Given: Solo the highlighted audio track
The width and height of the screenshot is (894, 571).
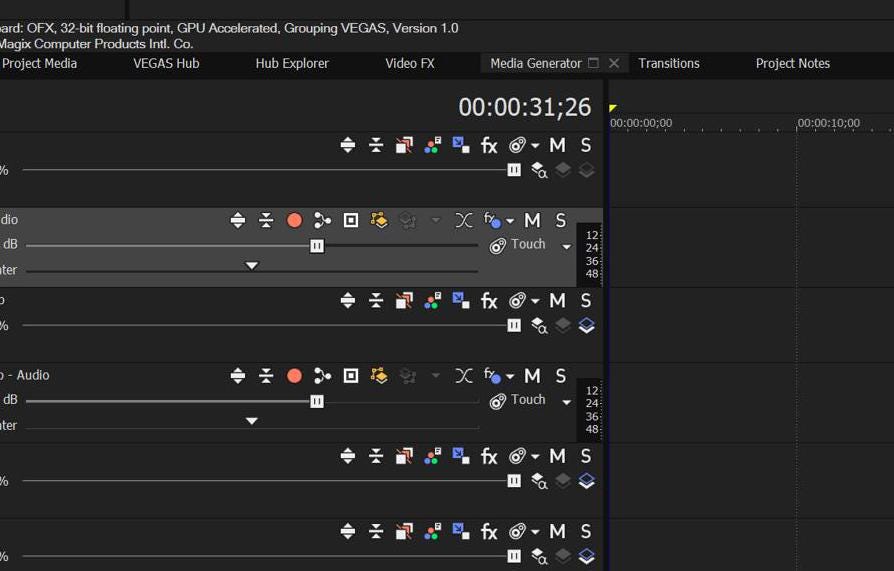Looking at the screenshot, I should pyautogui.click(x=560, y=220).
